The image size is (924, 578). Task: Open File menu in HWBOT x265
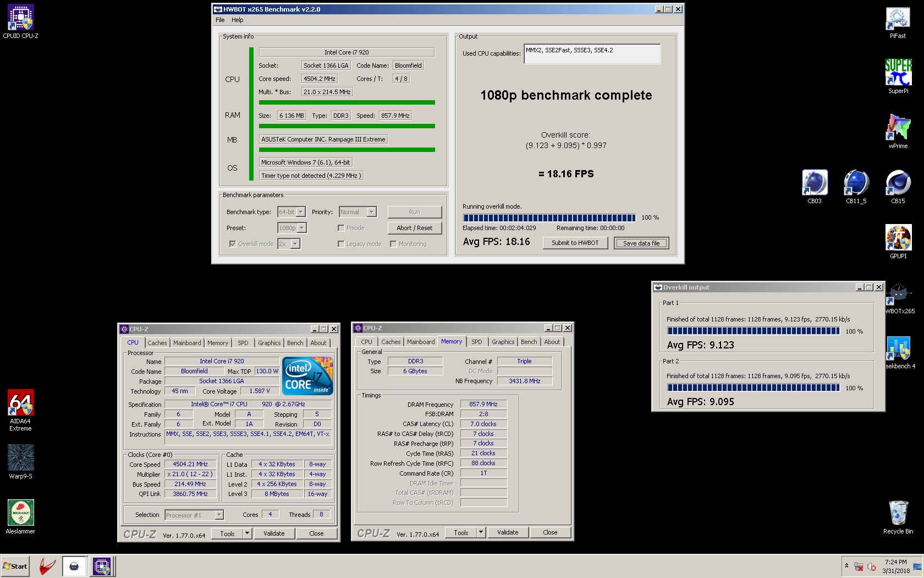coord(220,20)
